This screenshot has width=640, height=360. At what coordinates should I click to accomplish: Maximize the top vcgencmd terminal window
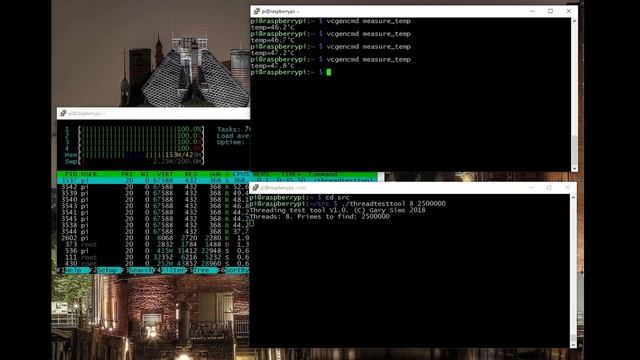click(x=550, y=11)
